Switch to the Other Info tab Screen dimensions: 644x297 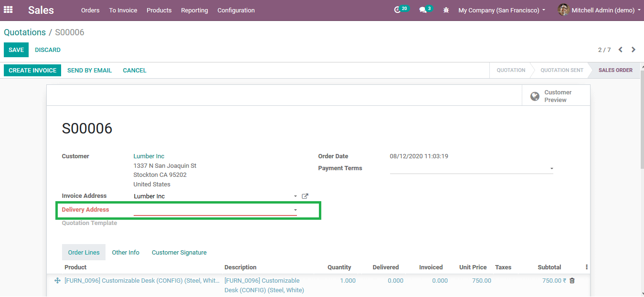126,252
